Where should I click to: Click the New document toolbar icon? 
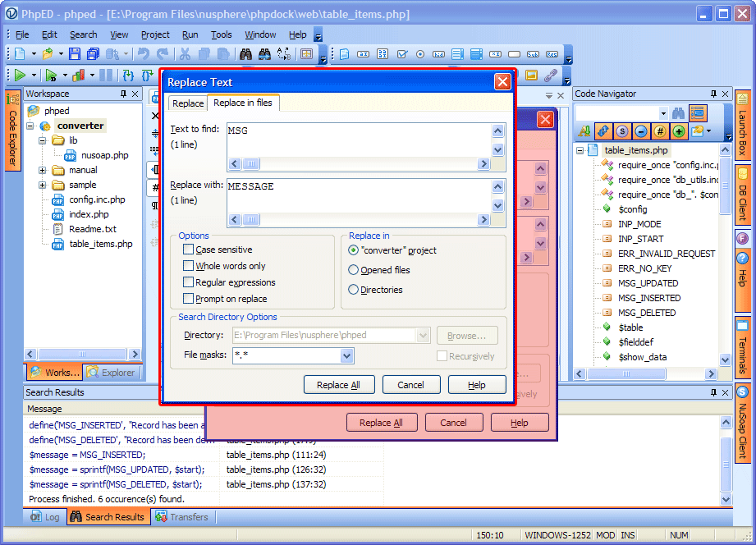click(x=20, y=54)
